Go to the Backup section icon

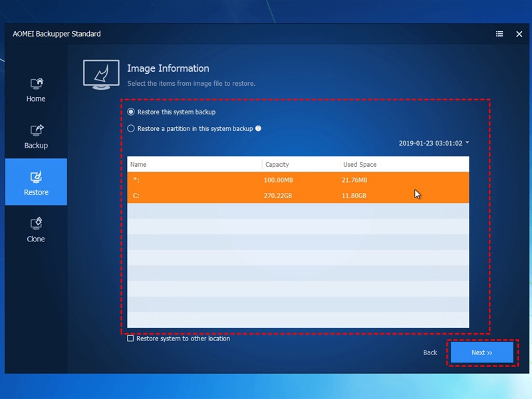click(37, 130)
